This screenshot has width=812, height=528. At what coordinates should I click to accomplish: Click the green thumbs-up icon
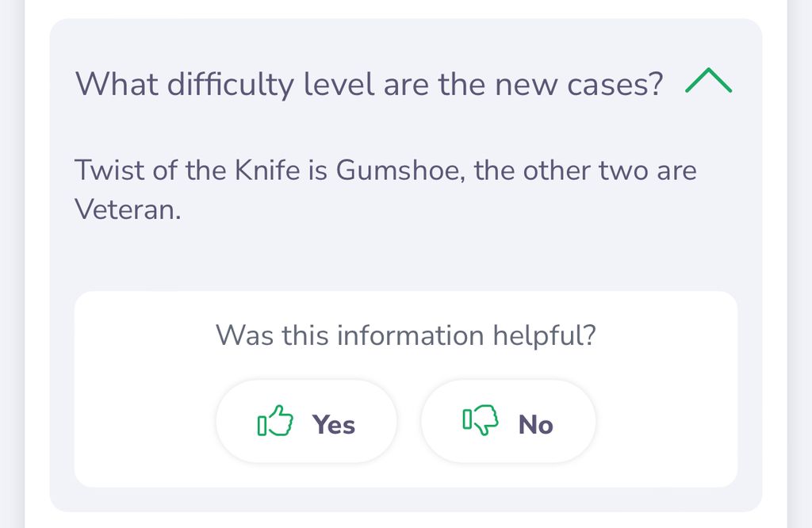tap(275, 421)
